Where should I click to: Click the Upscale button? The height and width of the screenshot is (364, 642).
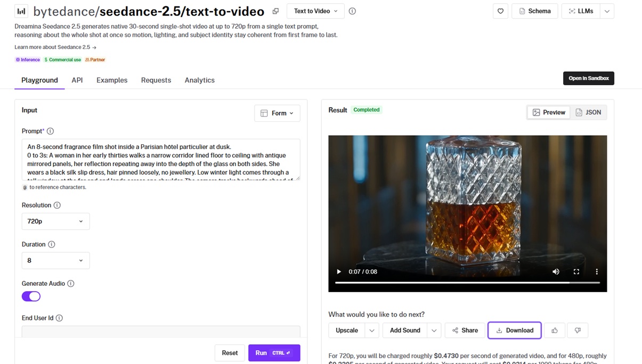click(x=347, y=330)
